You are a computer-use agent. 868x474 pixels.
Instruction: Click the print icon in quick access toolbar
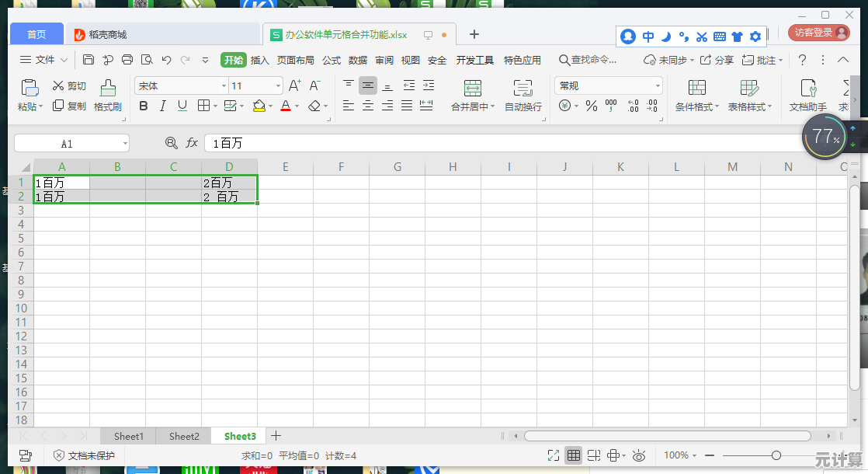tap(127, 60)
